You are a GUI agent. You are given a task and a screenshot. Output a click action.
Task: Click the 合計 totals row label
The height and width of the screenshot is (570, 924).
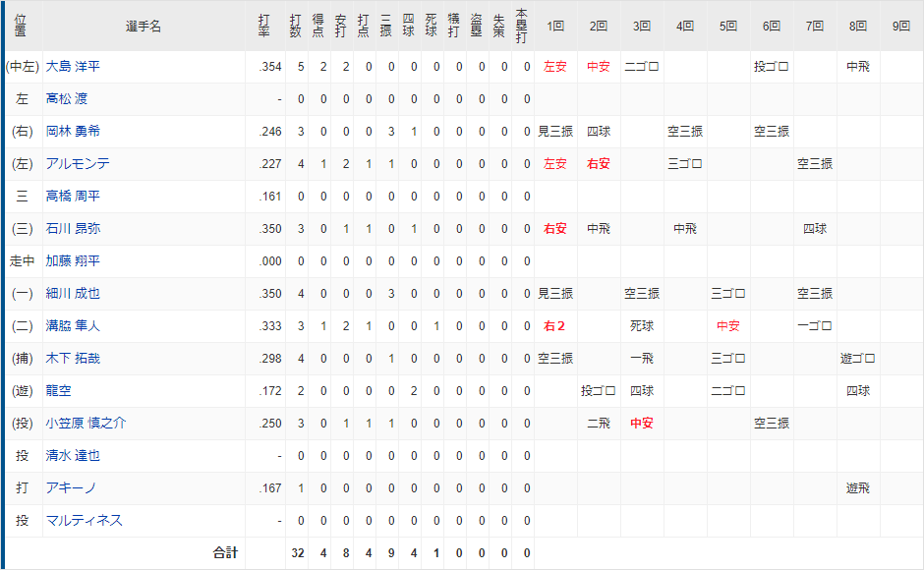pos(226,553)
